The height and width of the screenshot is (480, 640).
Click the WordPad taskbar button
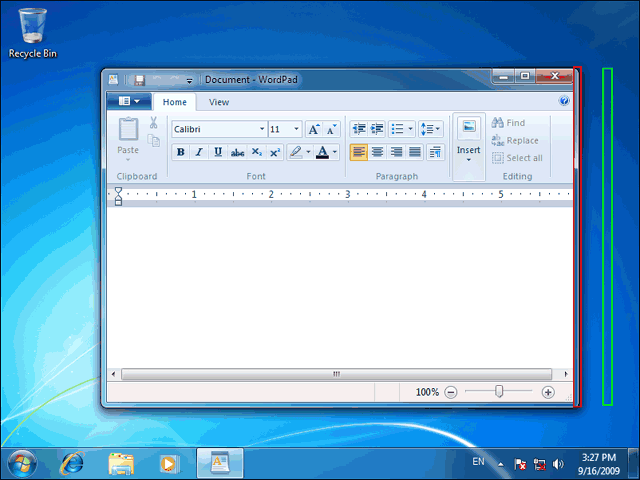220,464
